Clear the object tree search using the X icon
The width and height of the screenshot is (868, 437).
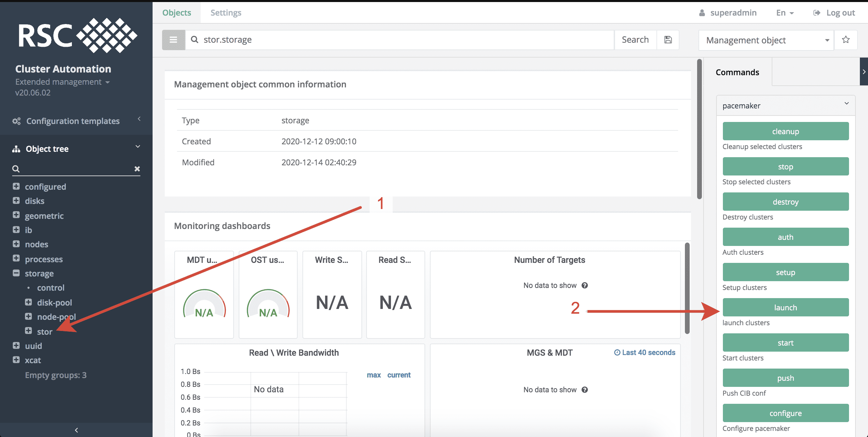(x=137, y=169)
